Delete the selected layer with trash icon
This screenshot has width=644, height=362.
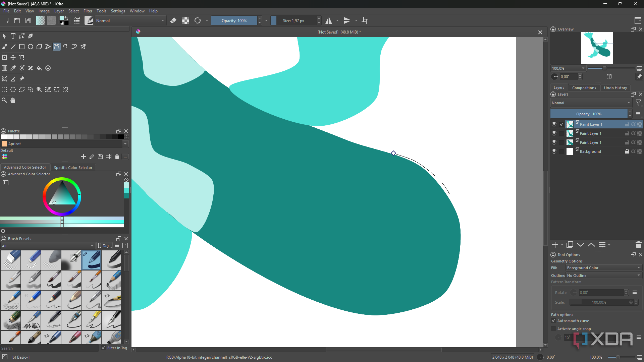coord(638,245)
